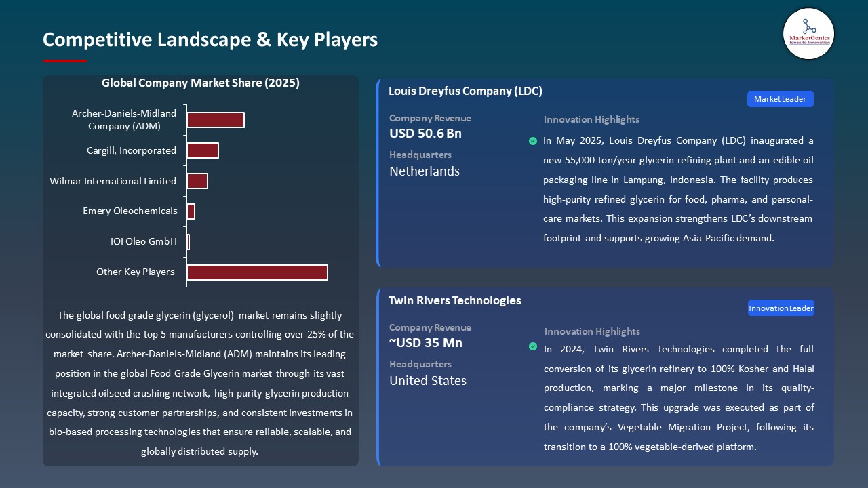
Task: Click the Louis Dreyfus Company (LDC) heading
Action: click(465, 91)
